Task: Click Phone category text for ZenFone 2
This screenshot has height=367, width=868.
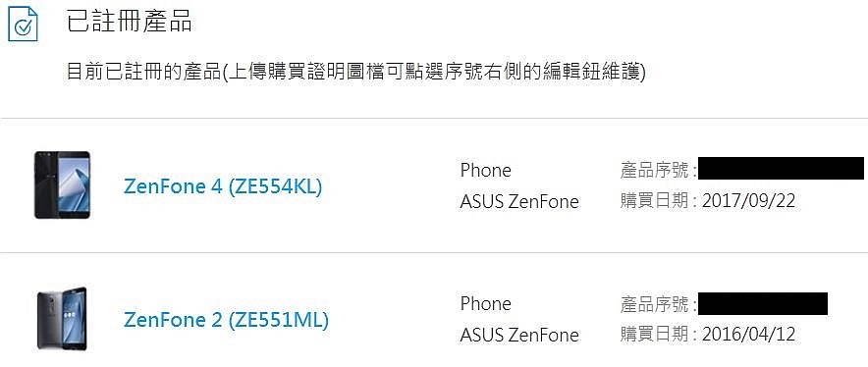Action: [x=485, y=304]
